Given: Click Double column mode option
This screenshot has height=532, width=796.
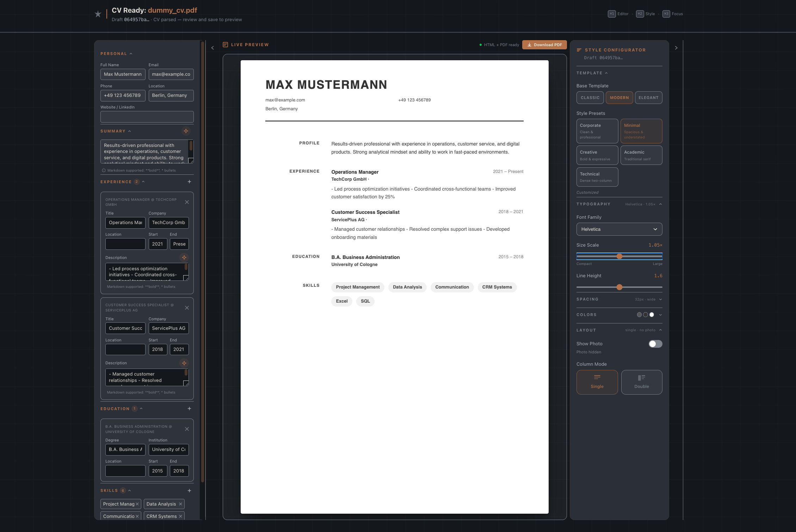Looking at the screenshot, I should coord(641,382).
